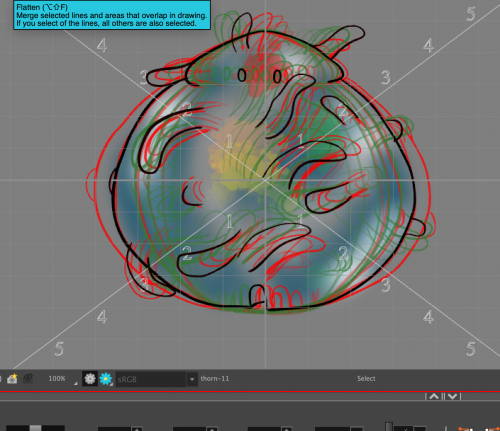Viewport: 500px width, 431px height.
Task: Click the light gray swatch at bottom left
Action: (x=35, y=428)
